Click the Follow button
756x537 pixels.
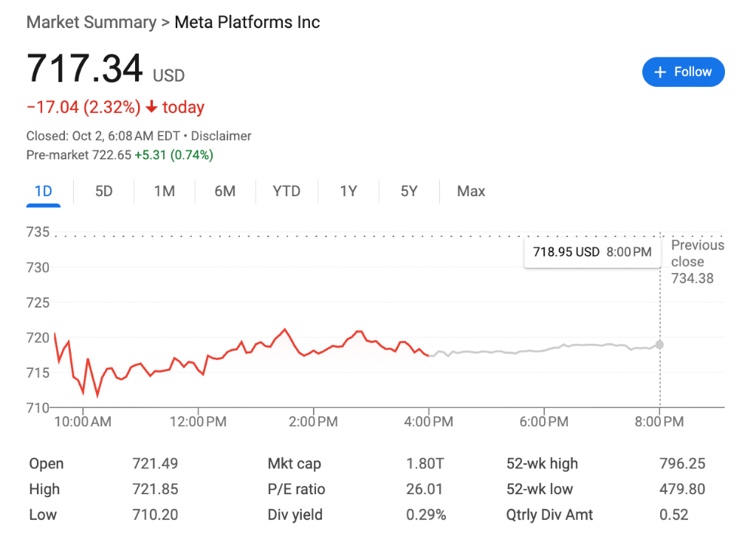683,72
